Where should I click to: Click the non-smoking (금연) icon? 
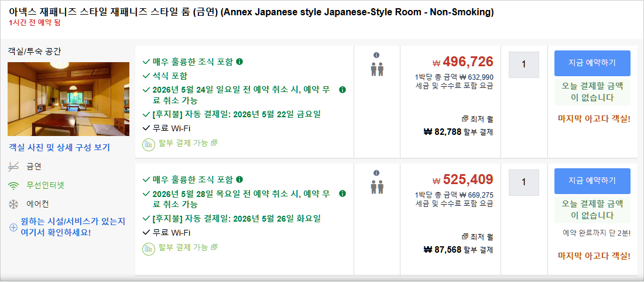tap(13, 167)
